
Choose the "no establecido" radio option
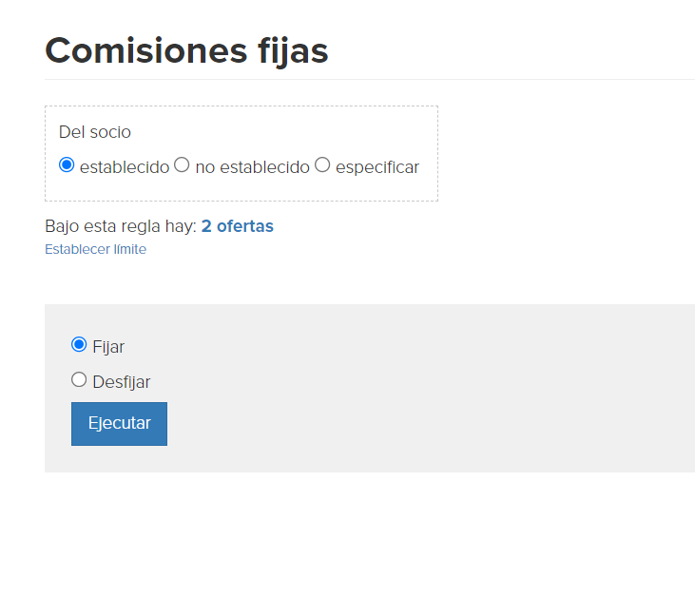(182, 164)
